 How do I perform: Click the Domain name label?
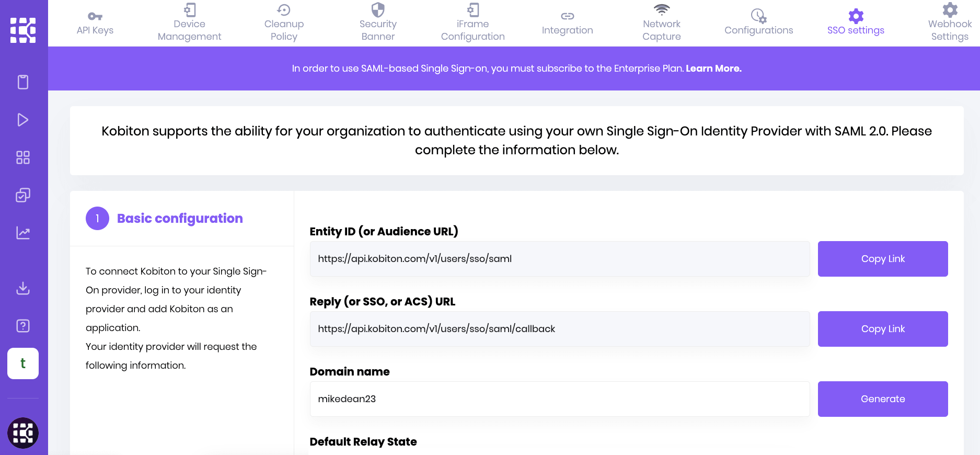(x=350, y=372)
